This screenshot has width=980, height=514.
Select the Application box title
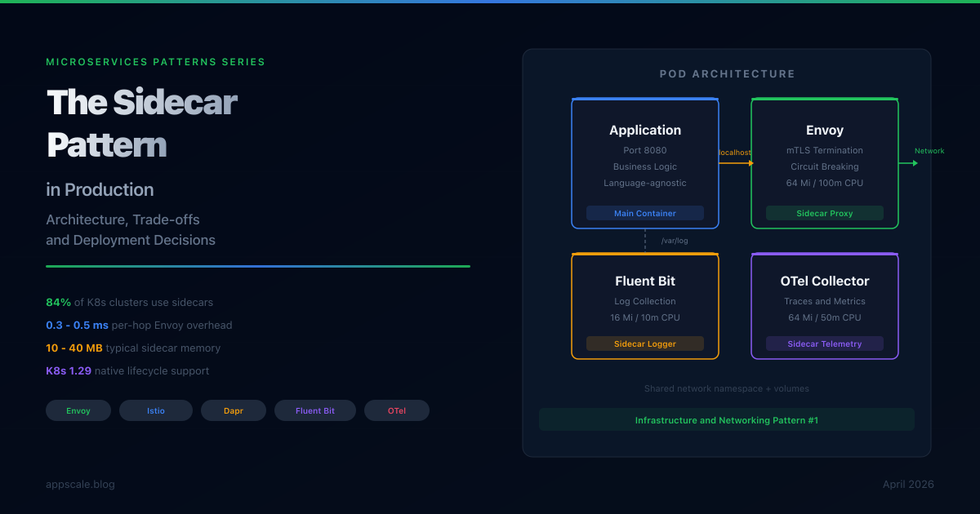[x=645, y=131]
